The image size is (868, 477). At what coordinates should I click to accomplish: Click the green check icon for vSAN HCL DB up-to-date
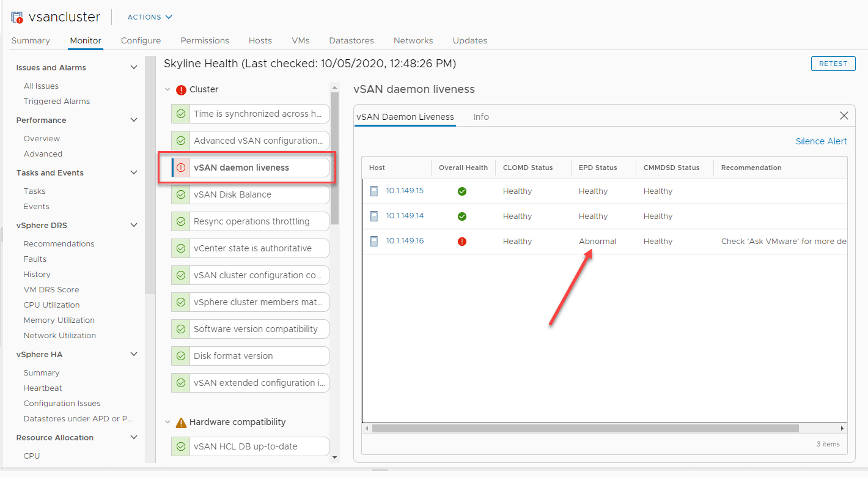click(181, 446)
